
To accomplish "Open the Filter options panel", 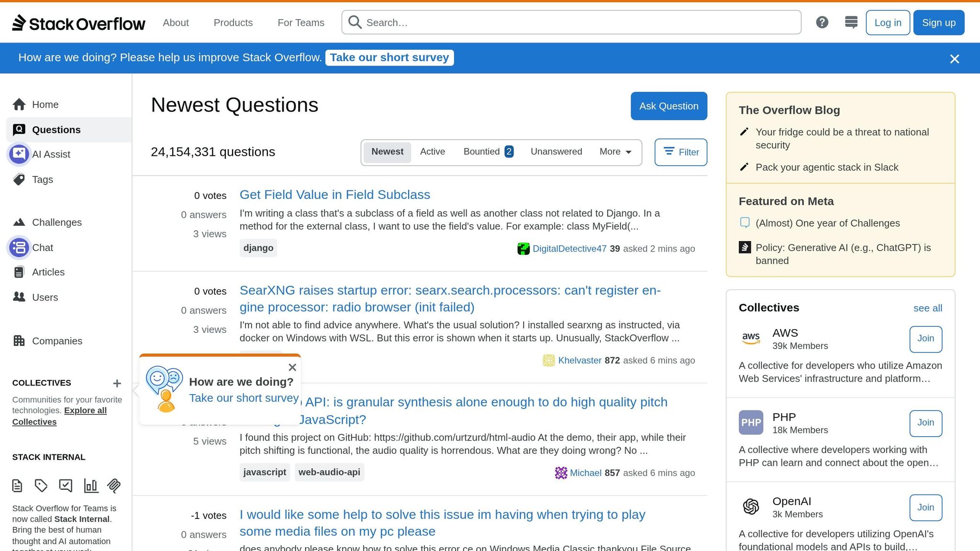I will (x=681, y=152).
